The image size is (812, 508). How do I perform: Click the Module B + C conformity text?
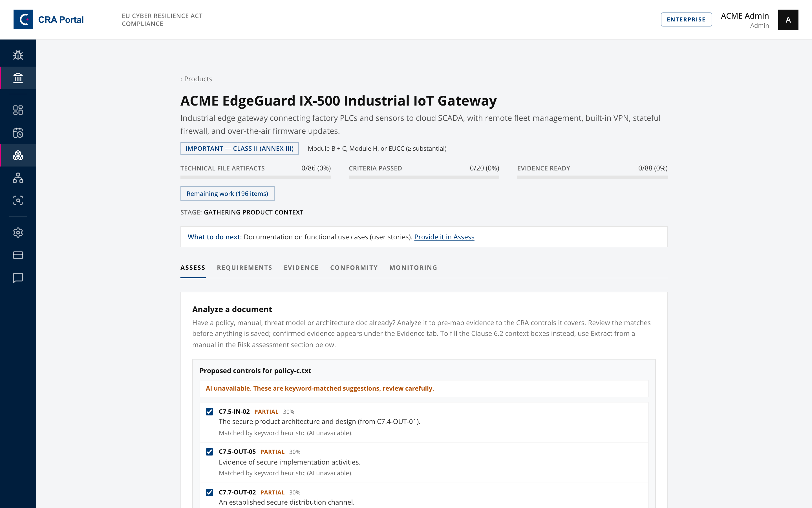[x=377, y=148]
